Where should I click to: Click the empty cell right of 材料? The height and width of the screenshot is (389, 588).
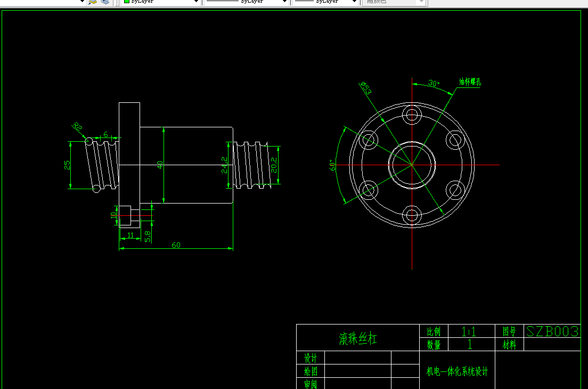pyautogui.click(x=552, y=344)
